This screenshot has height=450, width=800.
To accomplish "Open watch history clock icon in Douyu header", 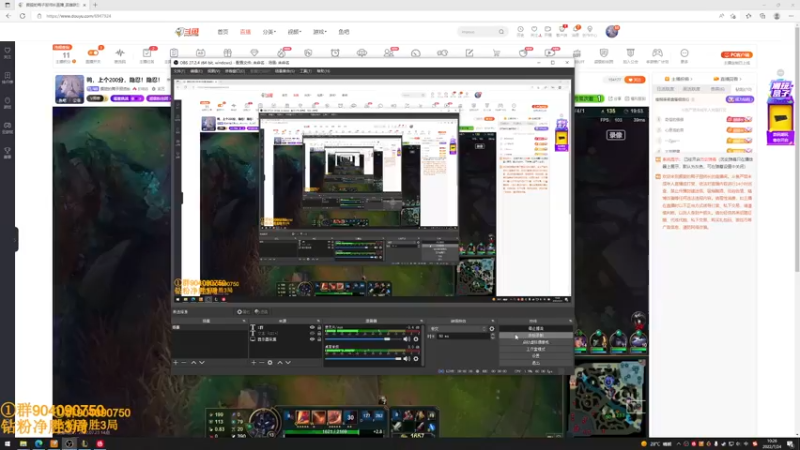I will [x=520, y=30].
